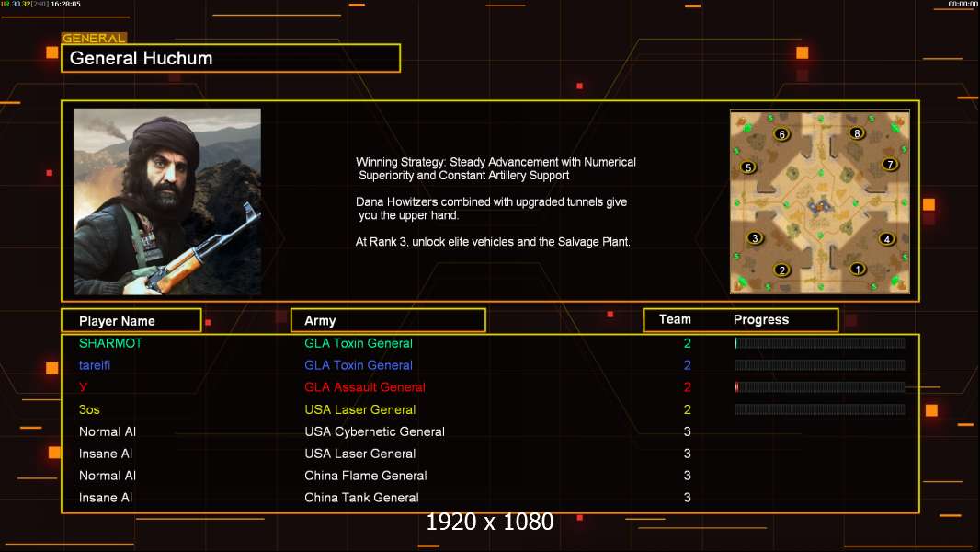The height and width of the screenshot is (552, 980).
Task: Click China Tank General army text
Action: click(x=361, y=498)
